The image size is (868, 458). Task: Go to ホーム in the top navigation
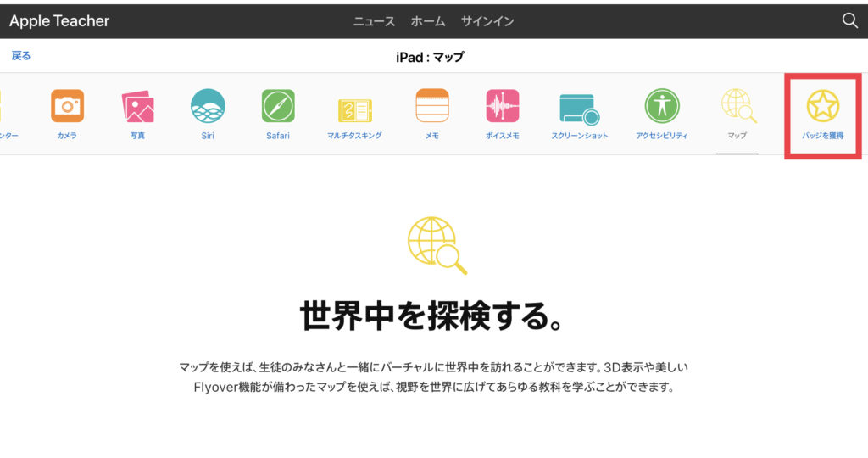click(x=427, y=21)
